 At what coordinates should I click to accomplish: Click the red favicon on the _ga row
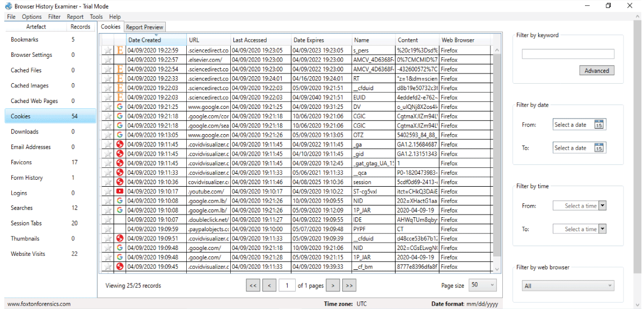tap(120, 144)
